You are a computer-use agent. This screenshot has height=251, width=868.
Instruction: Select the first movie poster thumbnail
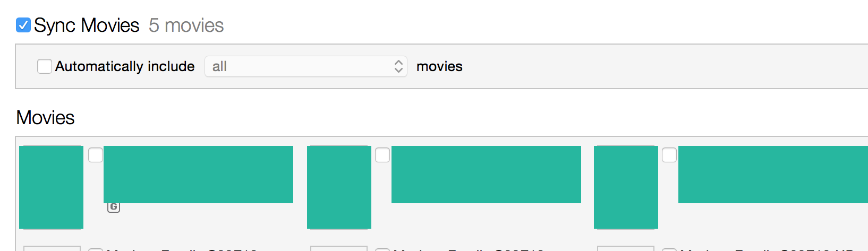coord(52,187)
